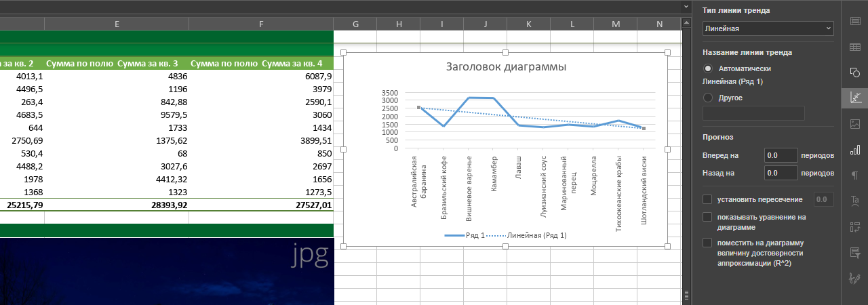Check 'показывать уравнение на диаграмме'
868x305 pixels.
[708, 217]
